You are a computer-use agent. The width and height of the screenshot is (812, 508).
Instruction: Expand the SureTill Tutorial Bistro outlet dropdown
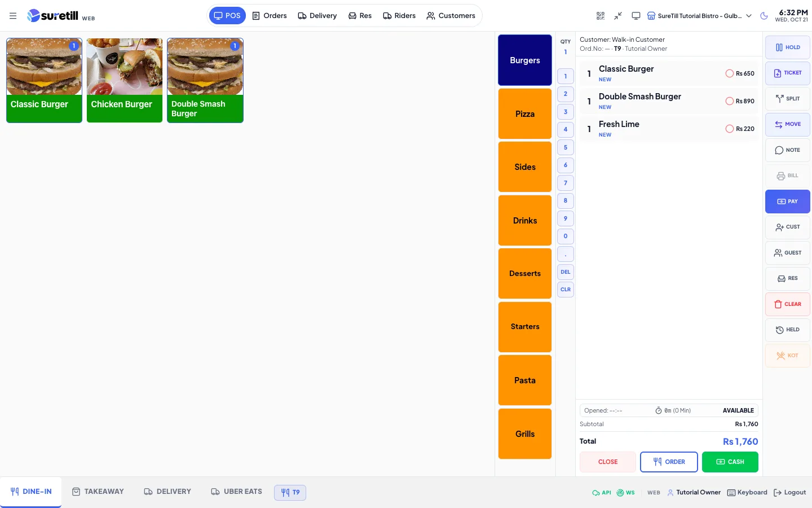coord(699,16)
